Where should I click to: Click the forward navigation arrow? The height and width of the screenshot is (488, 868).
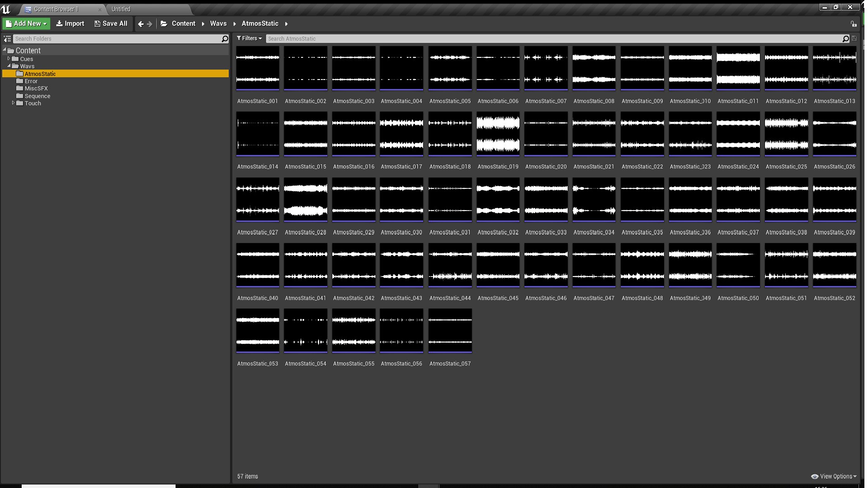click(x=150, y=24)
